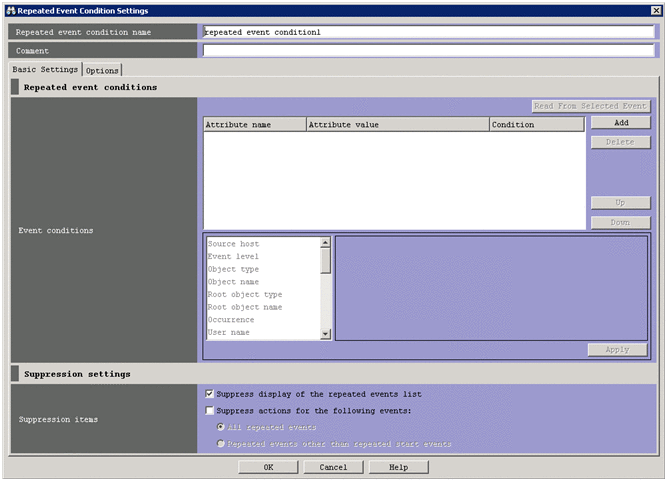Open Help for this dialog

(398, 467)
